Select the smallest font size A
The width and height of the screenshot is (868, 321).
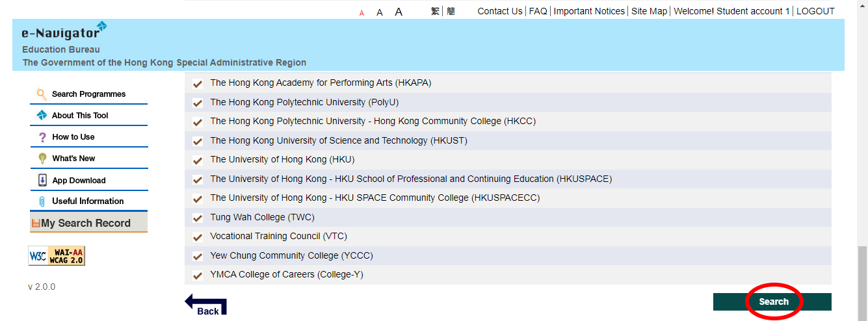point(362,12)
